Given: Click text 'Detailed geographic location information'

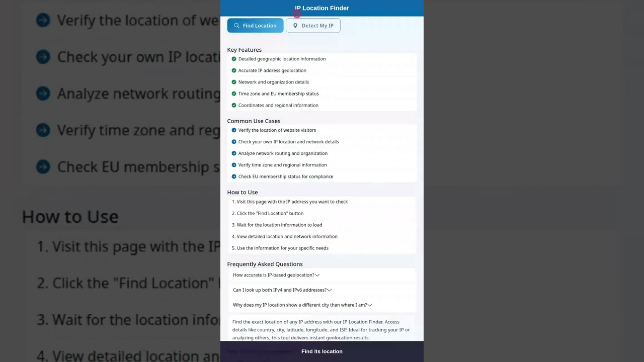Looking at the screenshot, I should [x=282, y=59].
